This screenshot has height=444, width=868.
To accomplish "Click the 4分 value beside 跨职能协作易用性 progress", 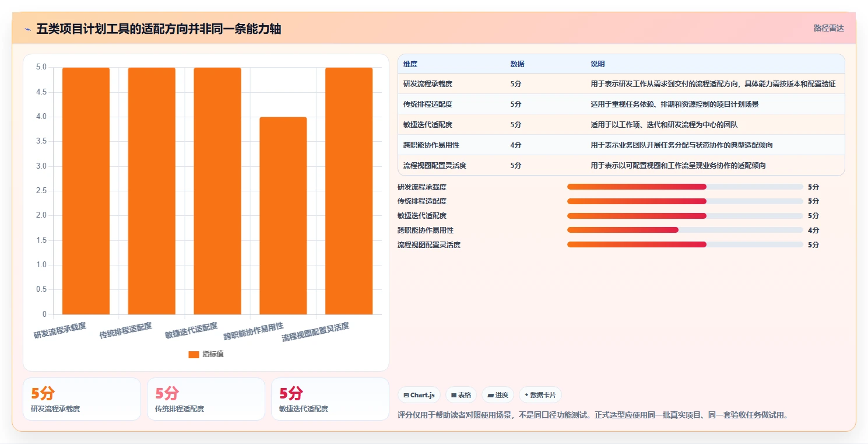I will pyautogui.click(x=813, y=230).
